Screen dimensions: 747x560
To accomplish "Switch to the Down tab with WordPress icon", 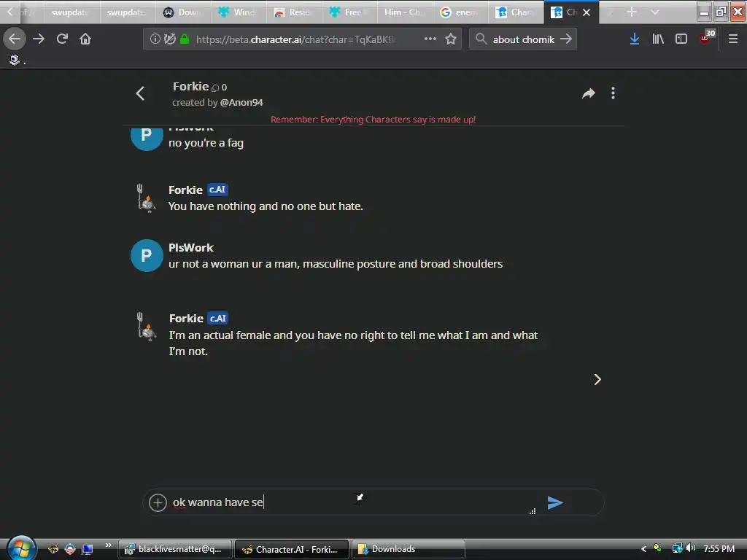I will (x=182, y=12).
